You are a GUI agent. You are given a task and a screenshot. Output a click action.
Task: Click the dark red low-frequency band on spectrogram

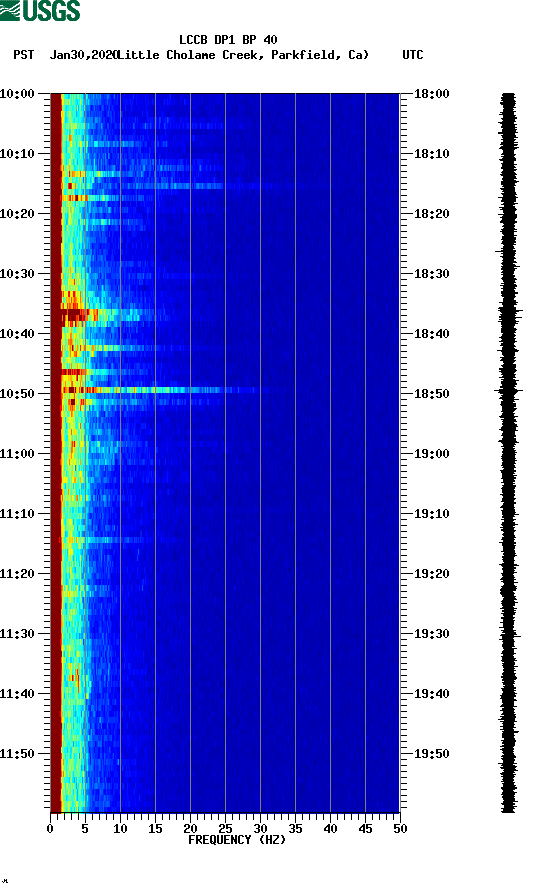click(x=56, y=453)
